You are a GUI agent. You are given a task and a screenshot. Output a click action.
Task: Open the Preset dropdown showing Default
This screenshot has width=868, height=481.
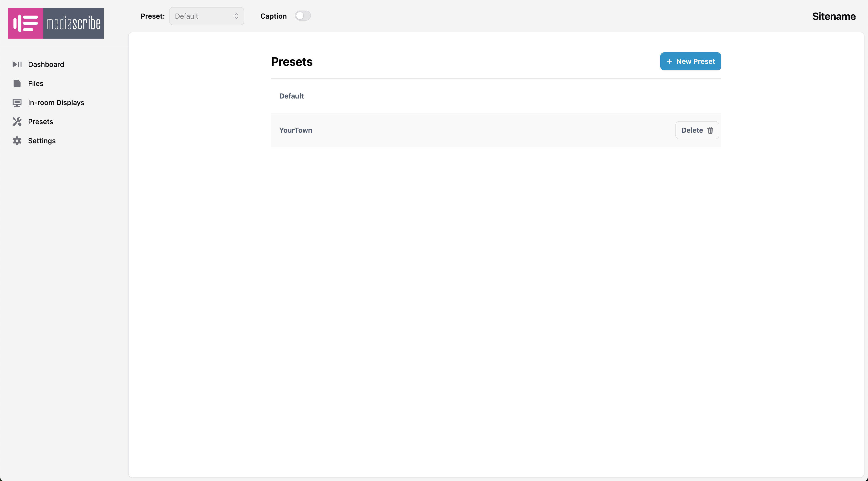206,16
